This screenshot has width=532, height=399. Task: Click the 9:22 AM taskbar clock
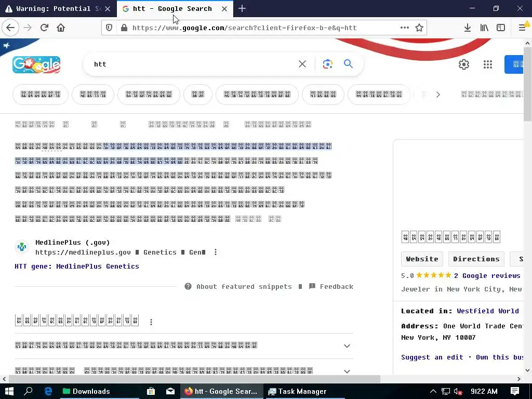click(x=484, y=391)
